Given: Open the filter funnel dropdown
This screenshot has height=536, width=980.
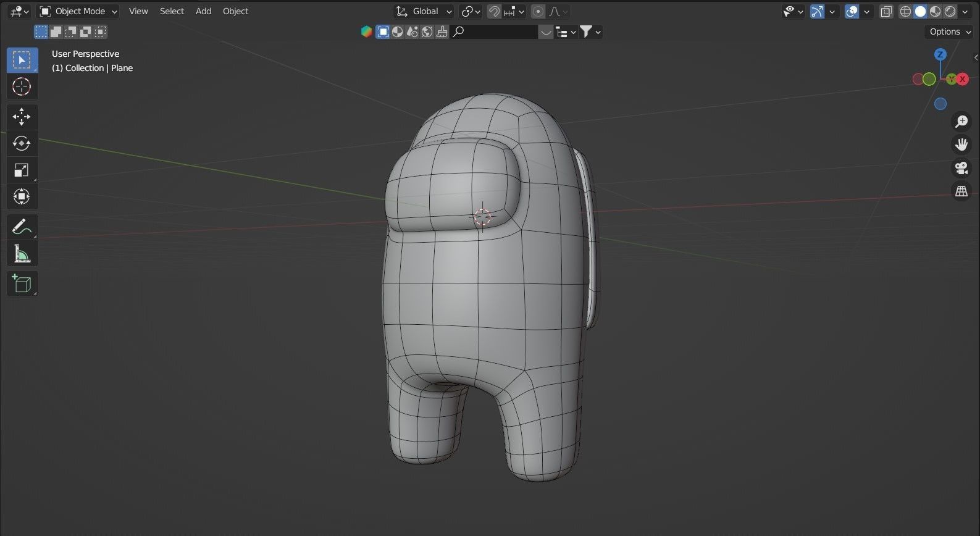Looking at the screenshot, I should [590, 31].
